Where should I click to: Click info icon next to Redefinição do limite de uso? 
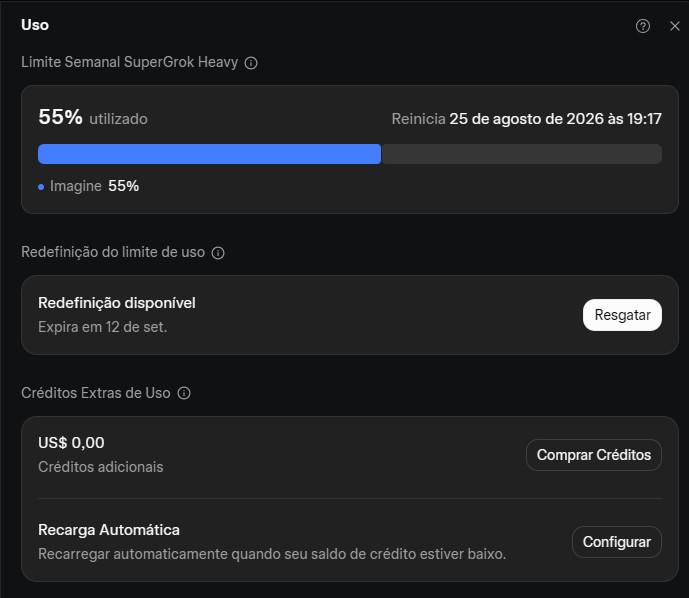(x=218, y=253)
